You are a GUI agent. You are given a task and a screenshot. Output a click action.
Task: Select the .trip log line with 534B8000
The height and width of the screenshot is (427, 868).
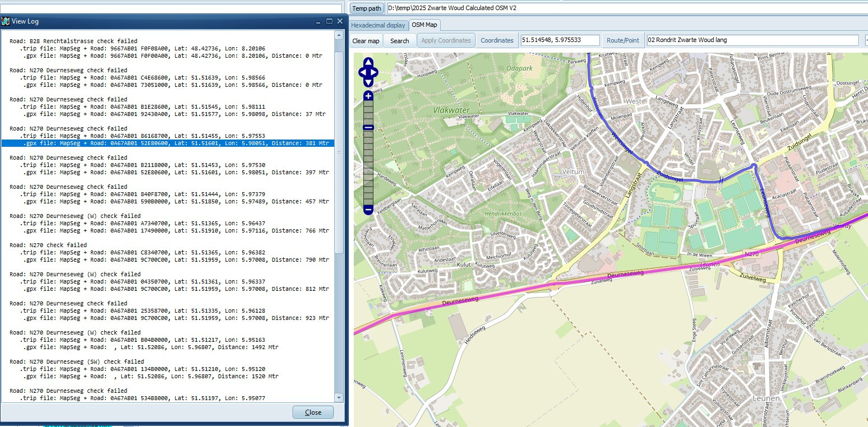(x=143, y=398)
